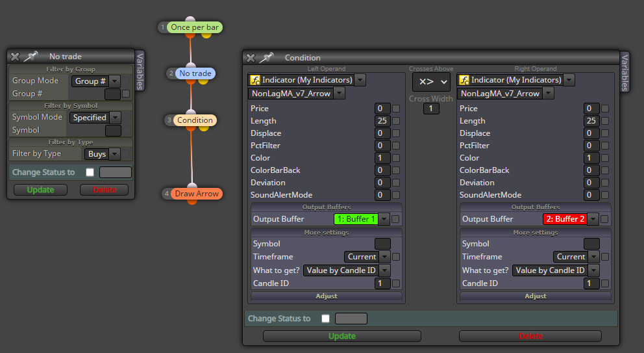The width and height of the screenshot is (644, 353).
Task: Click status field in No trade Change Status row
Action: click(116, 172)
